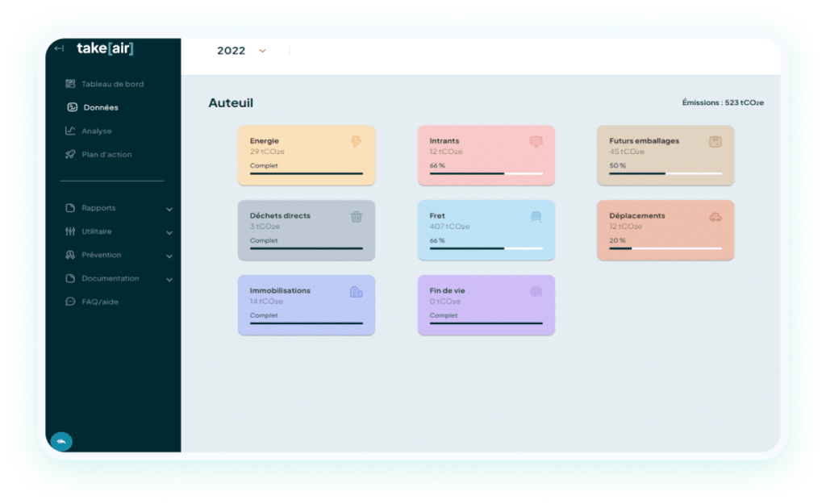Click the icon on Fin de vie card
826x504 pixels.
(x=536, y=291)
